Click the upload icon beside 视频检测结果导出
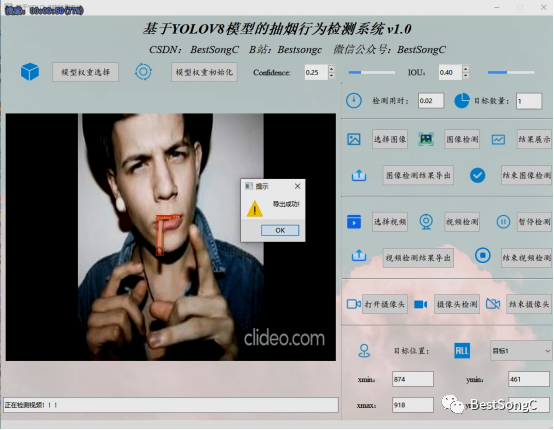The width and height of the screenshot is (554, 430). click(359, 256)
